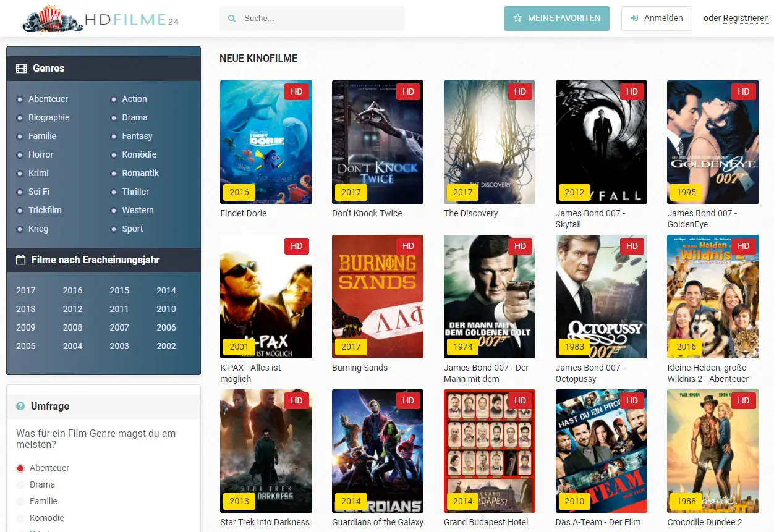Filter films by year 2005
The width and height of the screenshot is (774, 532).
click(26, 346)
